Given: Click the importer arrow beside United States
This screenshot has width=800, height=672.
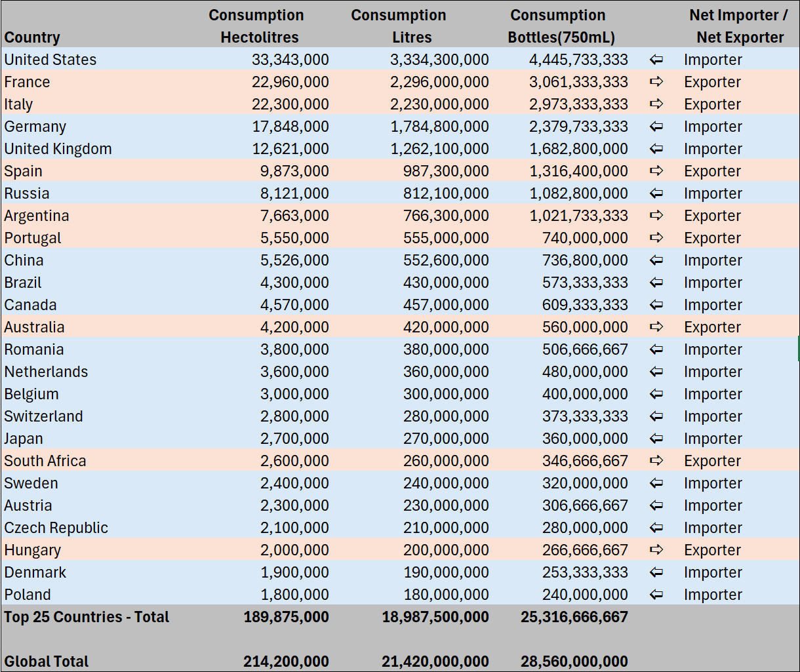Looking at the screenshot, I should 656,60.
